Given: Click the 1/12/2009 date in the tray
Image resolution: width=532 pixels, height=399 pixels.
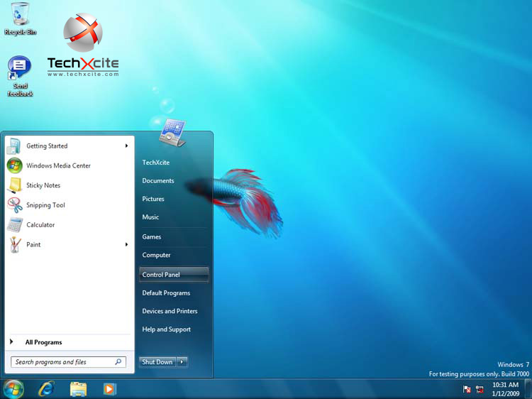Looking at the screenshot, I should [506, 394].
